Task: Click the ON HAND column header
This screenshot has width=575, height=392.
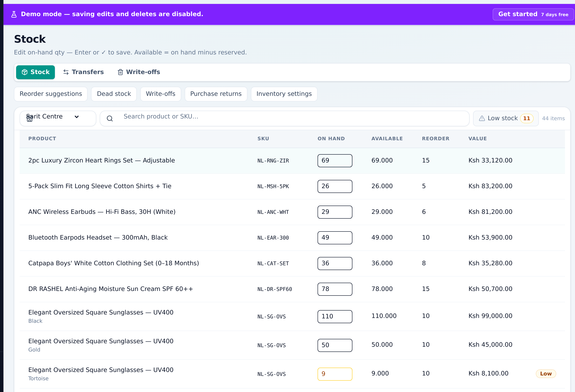Action: coord(331,139)
